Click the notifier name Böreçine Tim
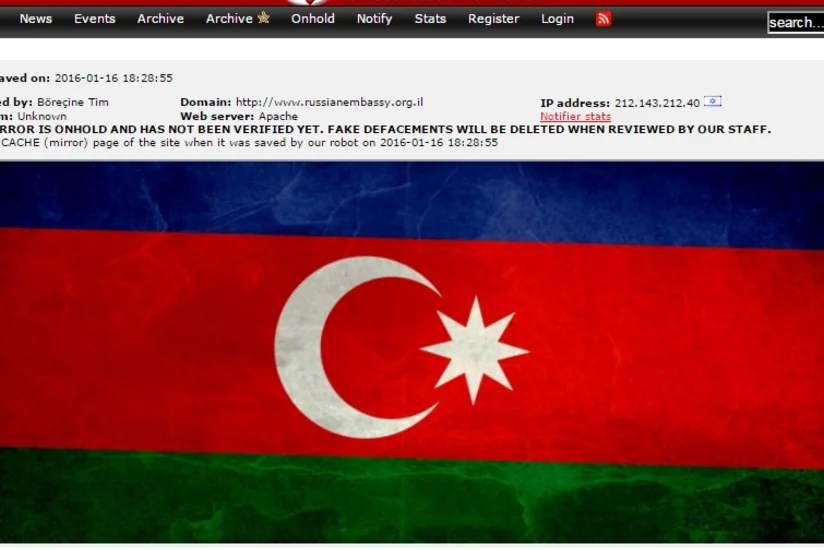 73,102
